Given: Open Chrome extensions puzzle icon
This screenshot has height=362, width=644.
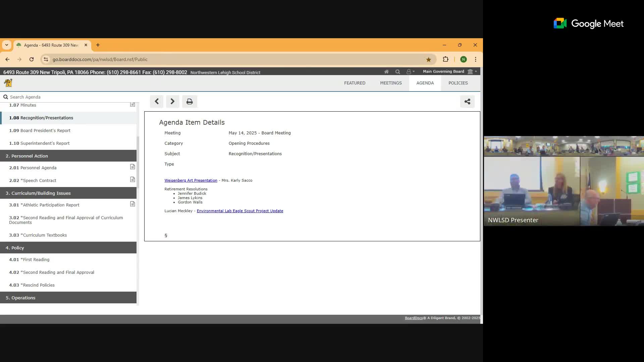Looking at the screenshot, I should 445,59.
